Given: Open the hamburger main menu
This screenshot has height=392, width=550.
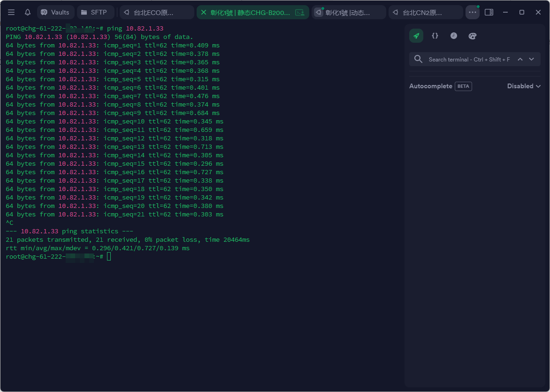Looking at the screenshot, I should tap(11, 12).
